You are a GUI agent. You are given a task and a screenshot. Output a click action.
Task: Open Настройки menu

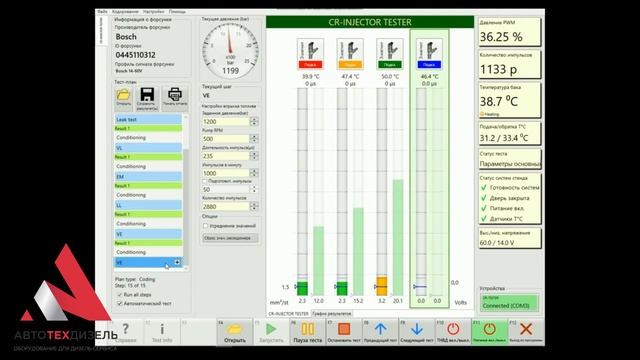153,11
